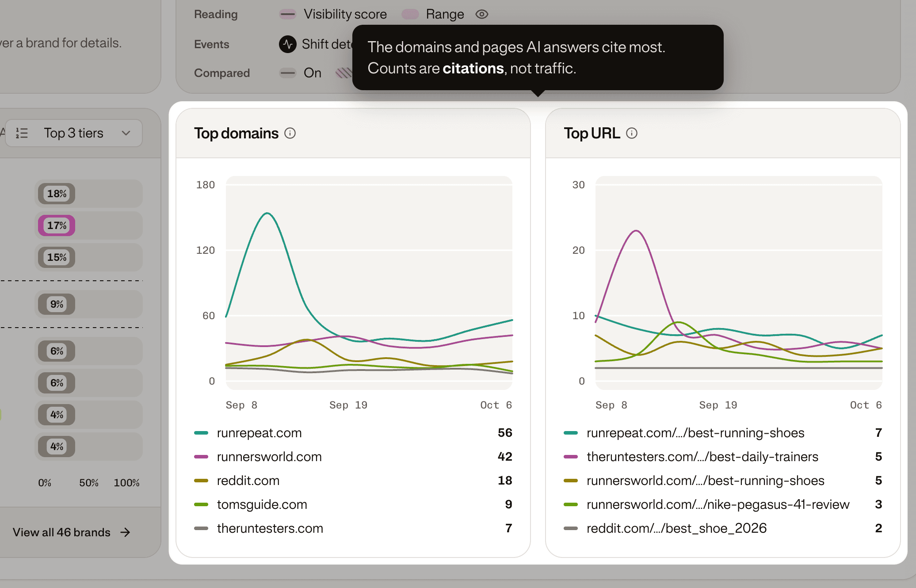Click the purple swatch for runnersworld.com domain
Viewport: 916px width, 588px height.
click(201, 457)
